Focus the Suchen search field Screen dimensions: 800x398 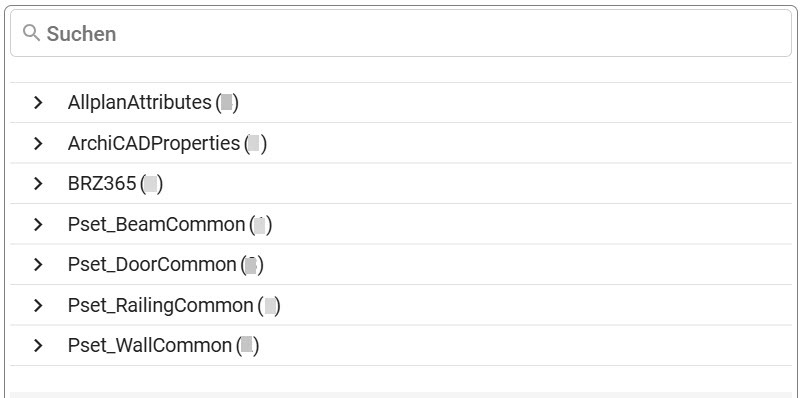click(x=401, y=33)
